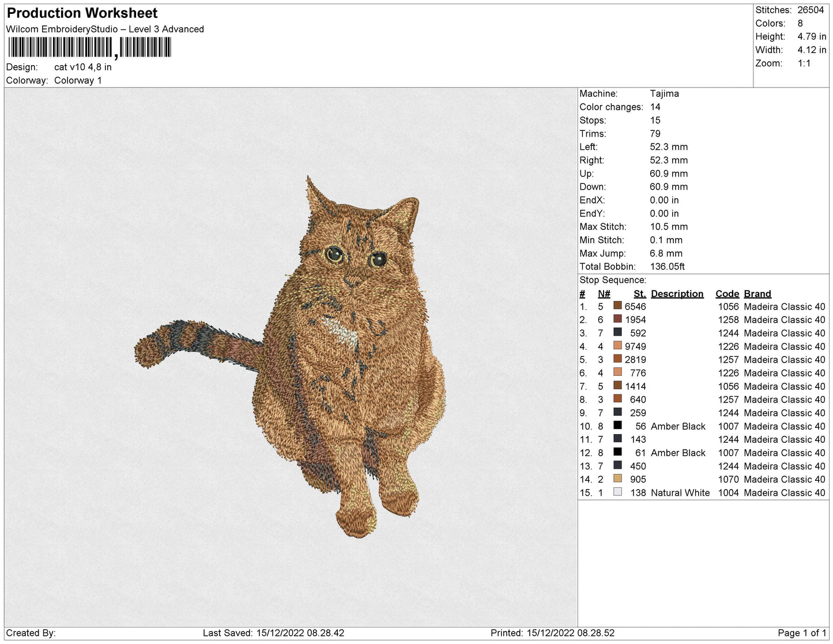
Task: Click the dark swatch in stop row 3
Action: [x=617, y=333]
